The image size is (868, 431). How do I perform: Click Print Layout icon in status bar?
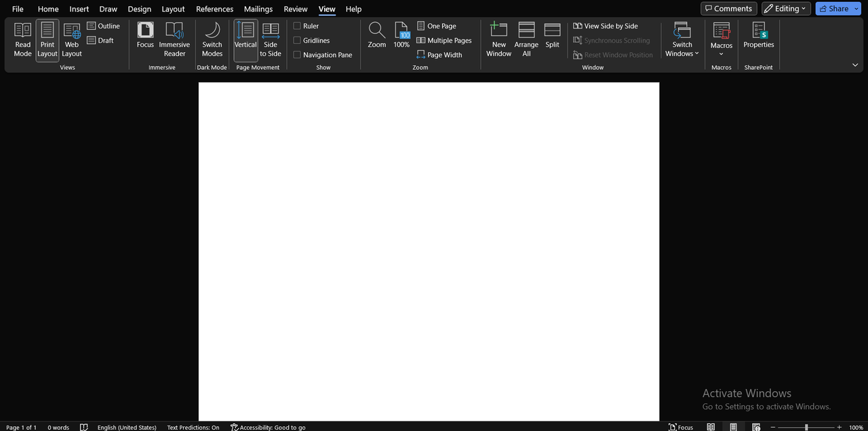[x=733, y=427]
